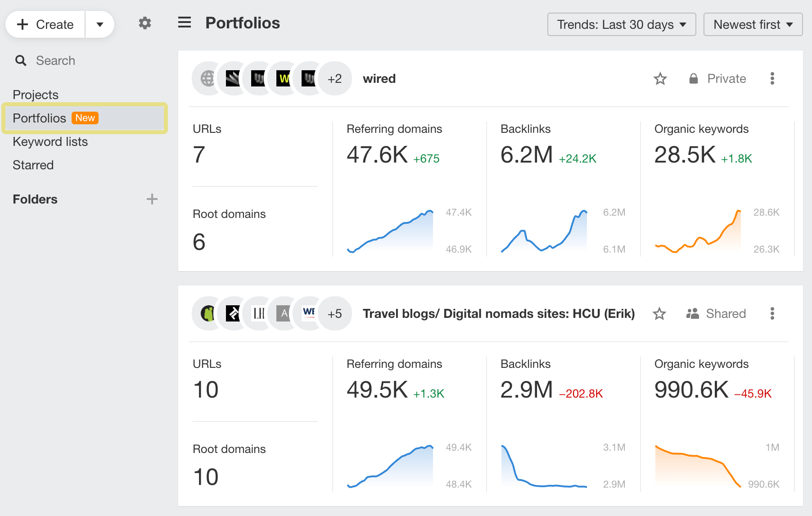Viewport: 812px width, 516px height.
Task: Click the plus icon next to Folders
Action: coord(153,199)
